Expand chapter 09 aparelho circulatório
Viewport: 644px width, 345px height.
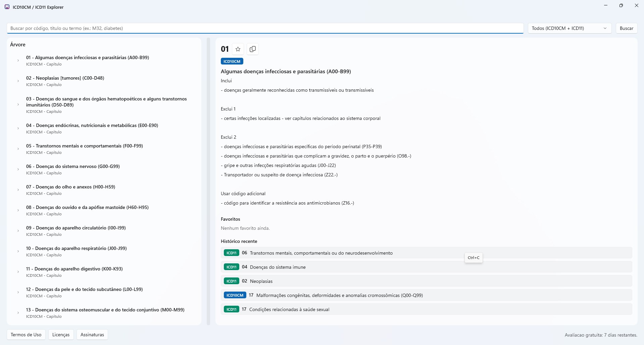coord(18,231)
